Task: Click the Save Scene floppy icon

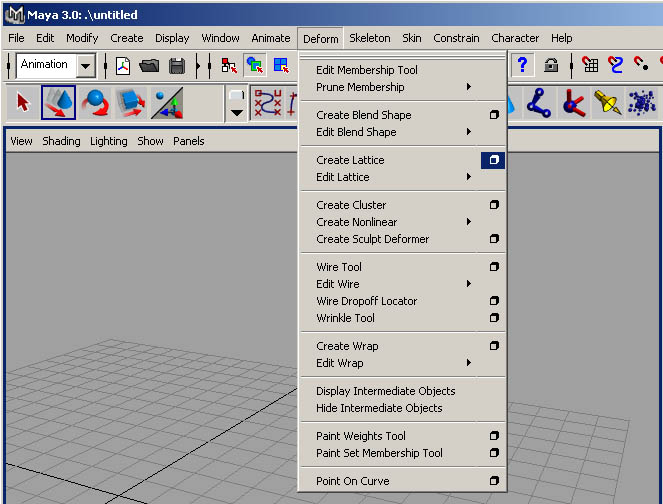Action: coord(177,66)
